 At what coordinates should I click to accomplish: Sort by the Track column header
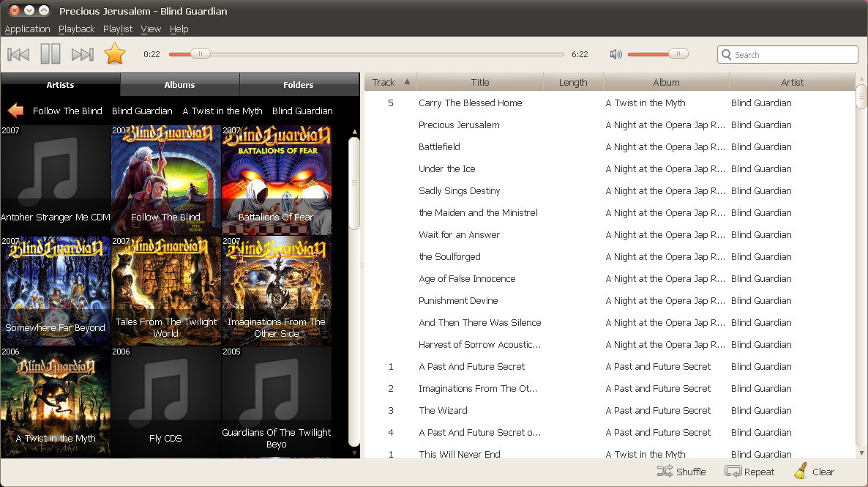391,82
